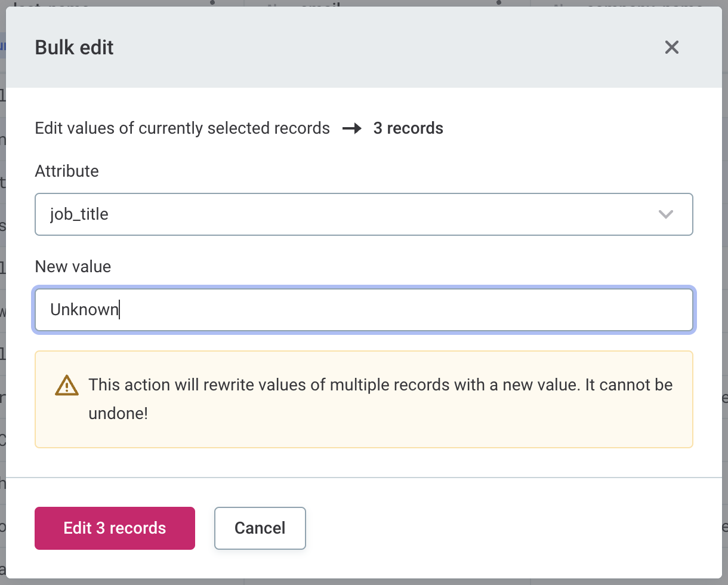Click the dimmed table right of the dialog

724,298
